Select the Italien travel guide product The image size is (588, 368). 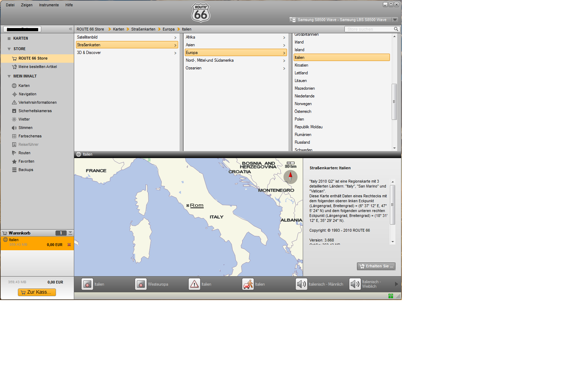pyautogui.click(x=248, y=284)
